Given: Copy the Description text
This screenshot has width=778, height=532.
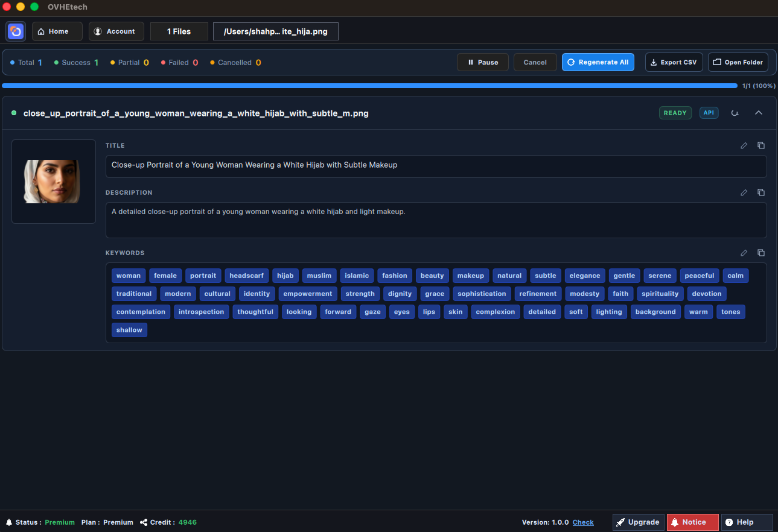Looking at the screenshot, I should [761, 192].
